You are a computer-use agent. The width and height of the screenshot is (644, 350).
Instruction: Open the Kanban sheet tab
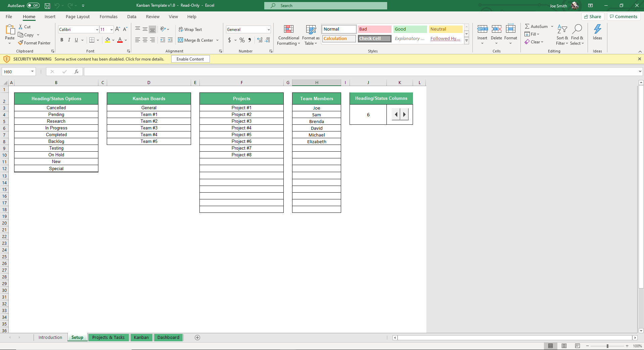(141, 338)
